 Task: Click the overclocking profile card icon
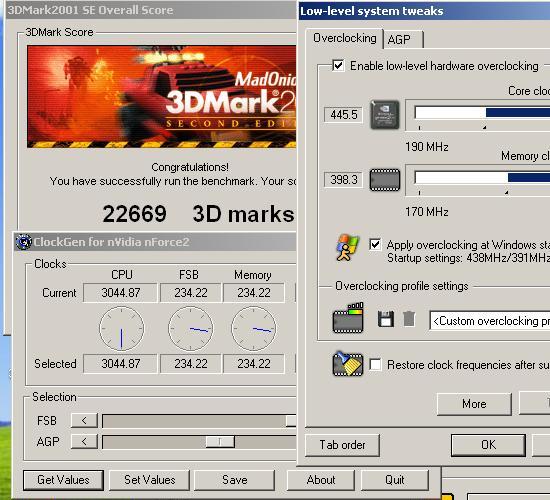click(x=348, y=318)
